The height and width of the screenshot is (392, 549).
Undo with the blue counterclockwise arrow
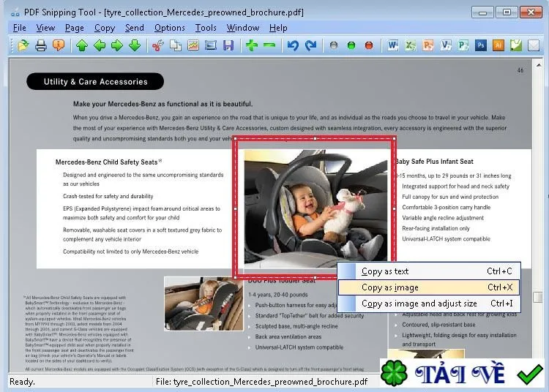(x=293, y=45)
